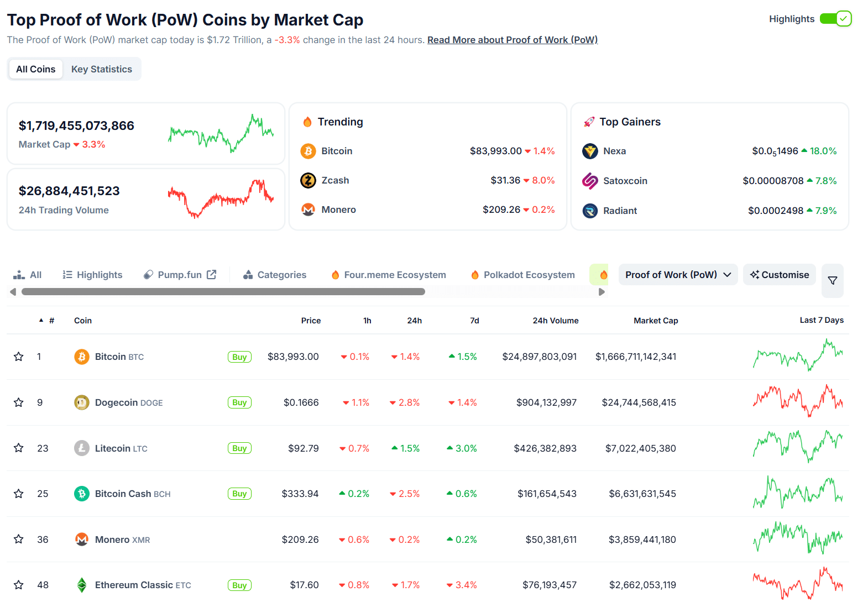Select the All Coins tab

tap(35, 69)
